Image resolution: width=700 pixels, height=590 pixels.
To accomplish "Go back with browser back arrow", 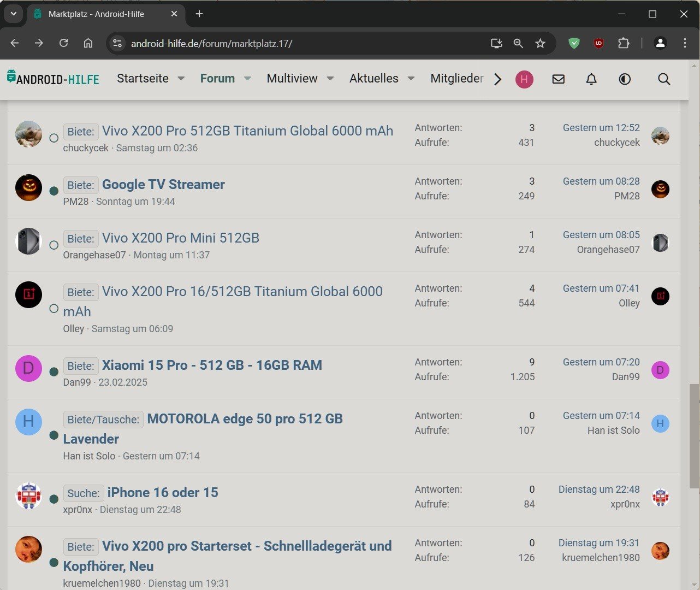I will tap(15, 43).
